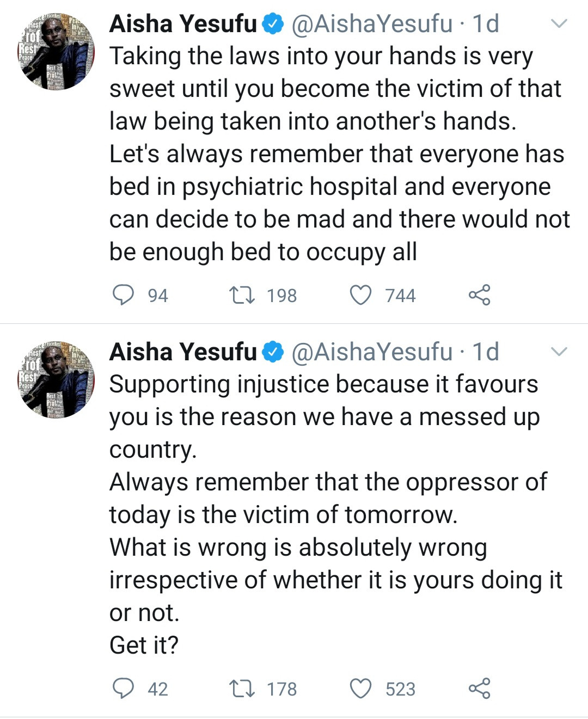Open profile picture on first tweet
This screenshot has width=588, height=719.
(56, 52)
